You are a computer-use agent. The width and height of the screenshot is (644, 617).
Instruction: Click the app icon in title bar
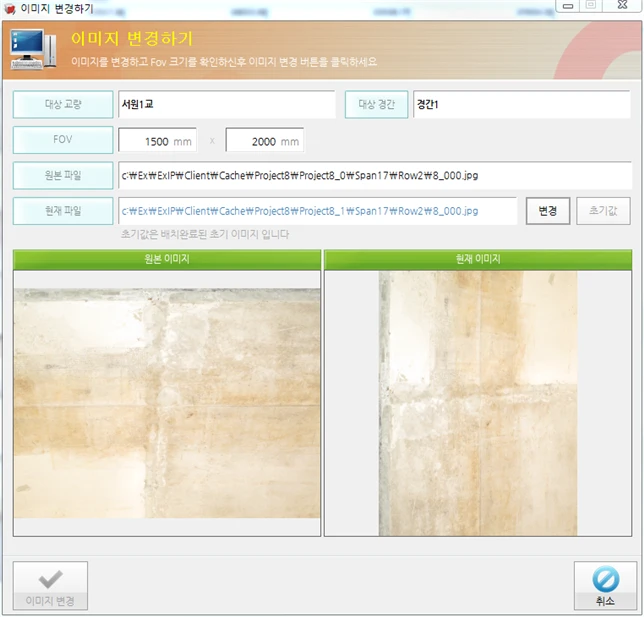(9, 8)
